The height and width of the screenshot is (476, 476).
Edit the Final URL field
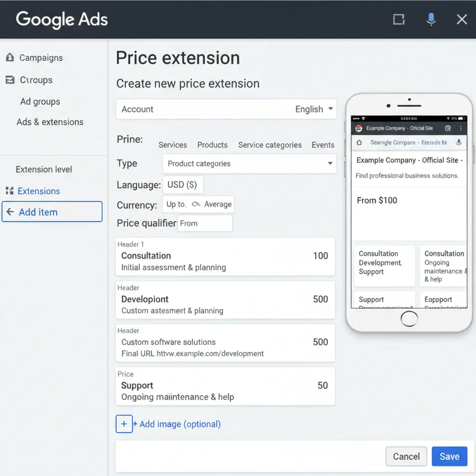click(x=192, y=353)
